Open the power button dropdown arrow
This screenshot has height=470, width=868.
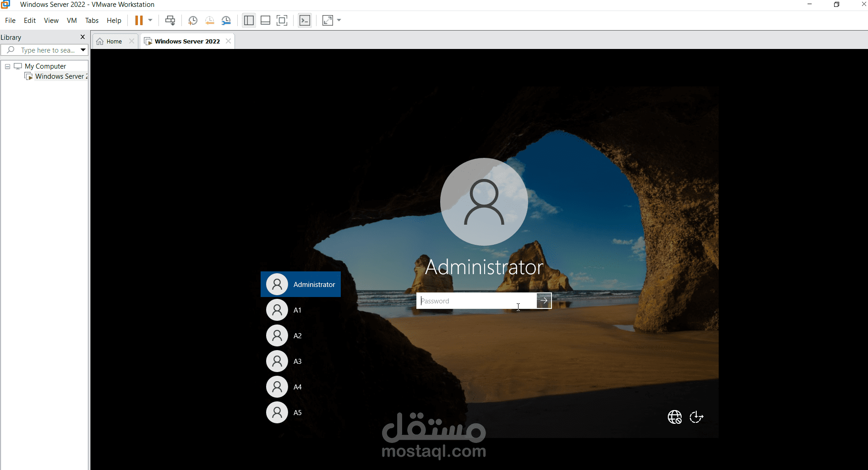coord(150,20)
